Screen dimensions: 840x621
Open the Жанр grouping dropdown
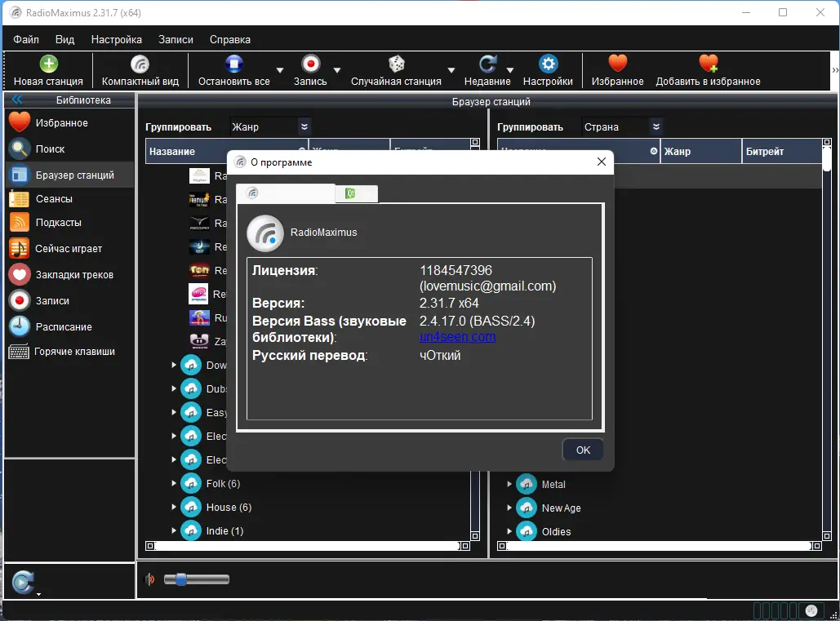pos(304,126)
